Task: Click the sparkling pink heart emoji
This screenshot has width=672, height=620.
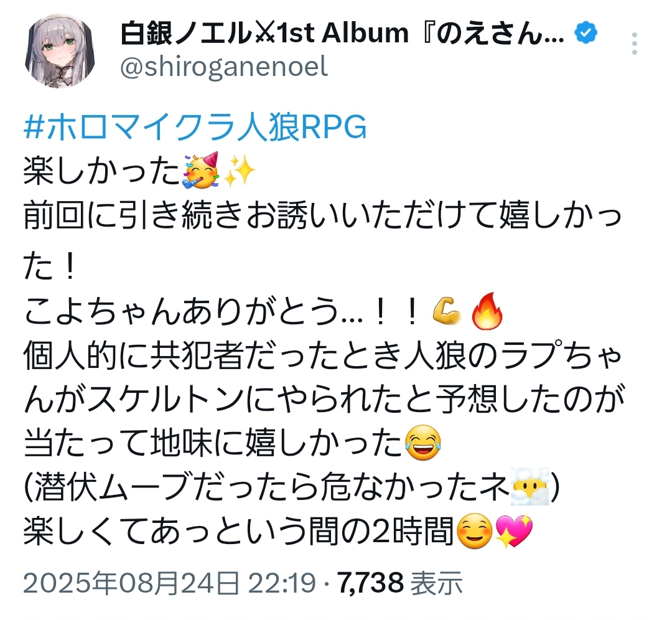Action: click(x=514, y=532)
